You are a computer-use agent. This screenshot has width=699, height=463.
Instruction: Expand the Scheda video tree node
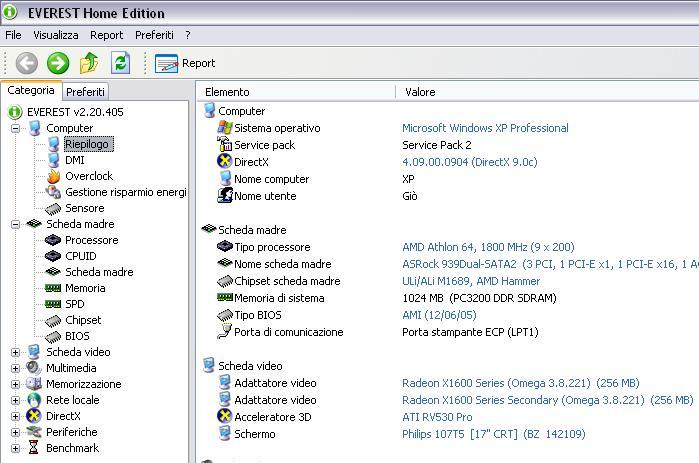point(16,352)
